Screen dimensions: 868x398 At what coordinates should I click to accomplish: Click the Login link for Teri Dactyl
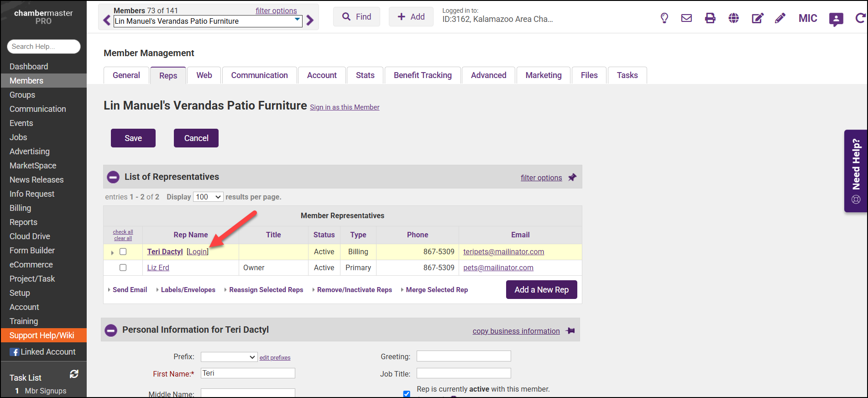pyautogui.click(x=198, y=252)
